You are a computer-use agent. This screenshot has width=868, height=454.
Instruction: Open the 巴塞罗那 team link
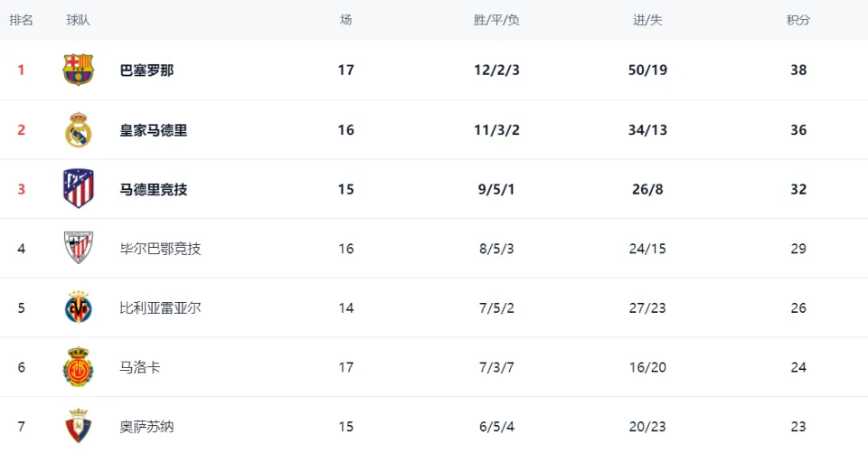click(146, 71)
